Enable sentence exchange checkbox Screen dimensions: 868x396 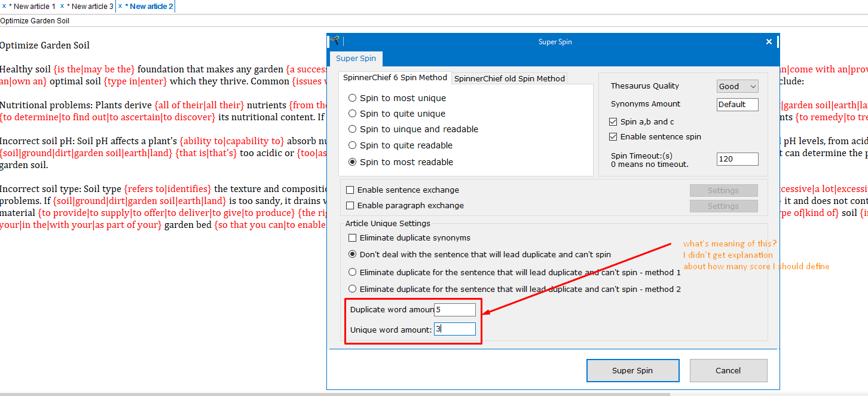[x=350, y=190]
